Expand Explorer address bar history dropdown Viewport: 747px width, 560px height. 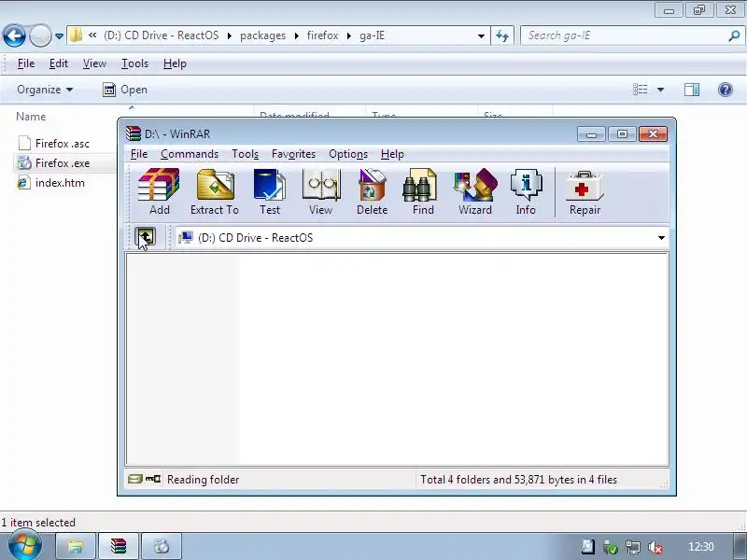point(481,35)
